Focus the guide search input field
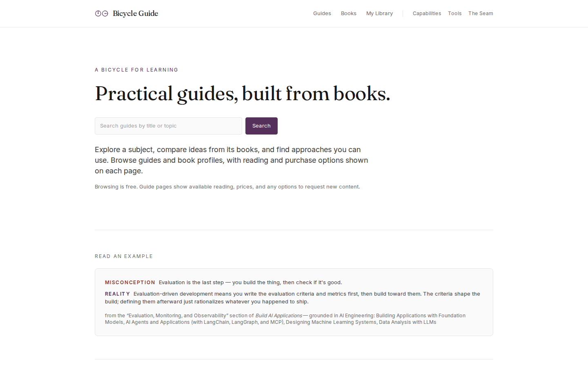This screenshot has height=368, width=588. tap(168, 126)
